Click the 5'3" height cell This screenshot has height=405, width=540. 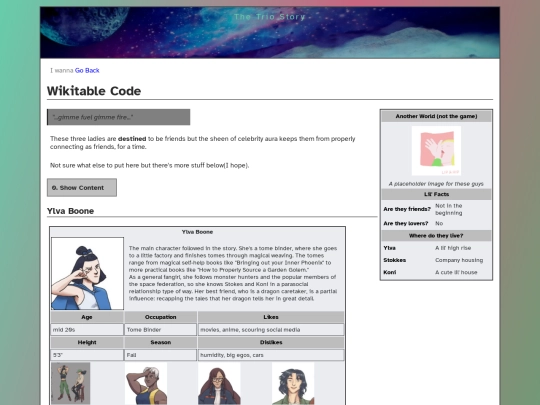tap(87, 355)
